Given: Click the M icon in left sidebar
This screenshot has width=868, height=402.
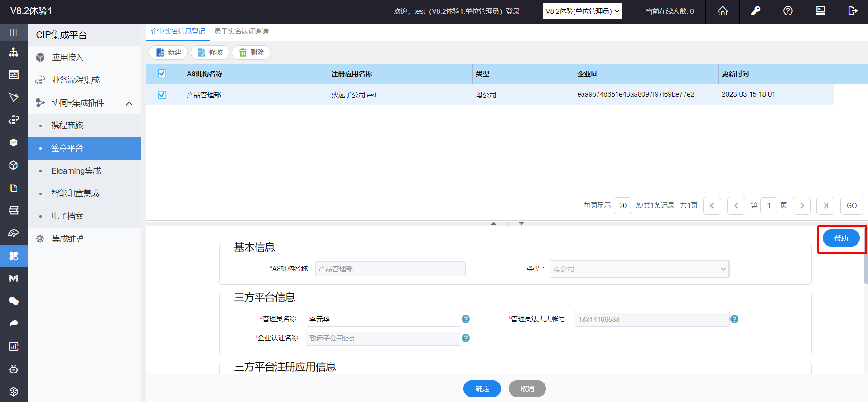Looking at the screenshot, I should (x=14, y=278).
